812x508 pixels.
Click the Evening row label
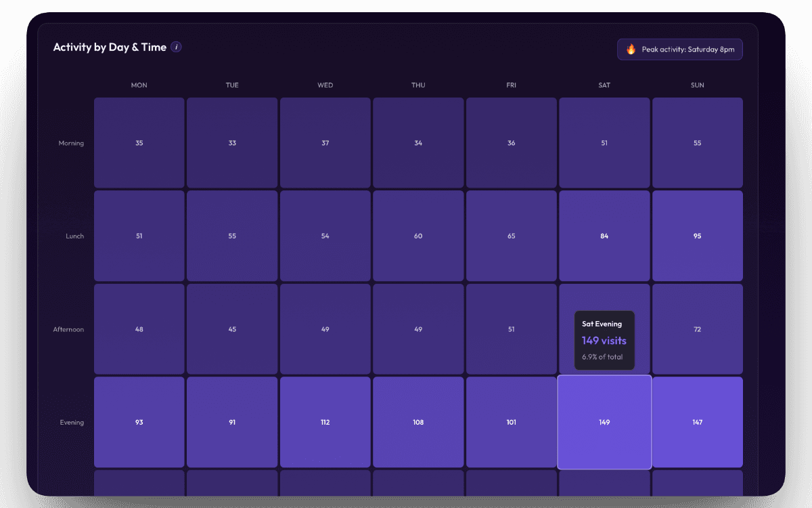[x=72, y=422]
